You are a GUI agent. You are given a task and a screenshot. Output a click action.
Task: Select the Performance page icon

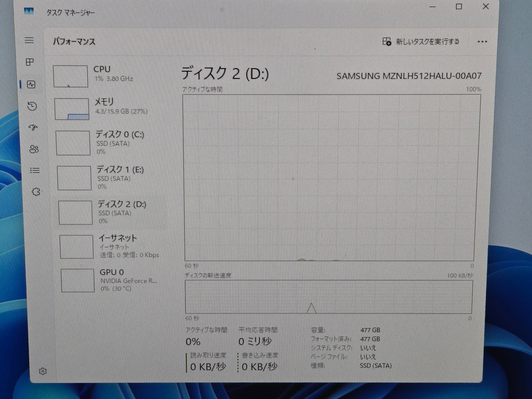coord(31,84)
